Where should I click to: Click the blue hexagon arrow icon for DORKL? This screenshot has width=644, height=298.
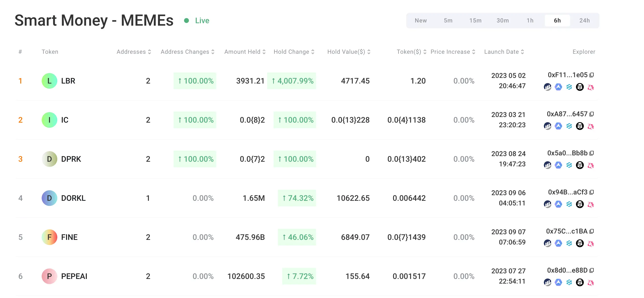(x=558, y=204)
